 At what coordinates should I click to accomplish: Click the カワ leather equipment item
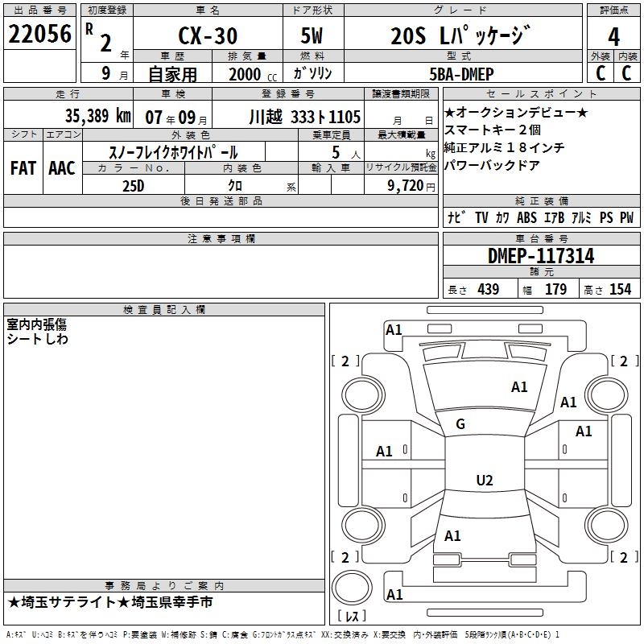coord(502,217)
